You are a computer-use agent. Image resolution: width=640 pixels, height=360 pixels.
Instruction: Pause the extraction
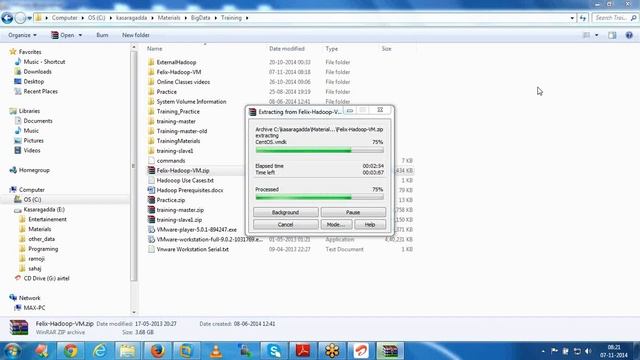pyautogui.click(x=353, y=212)
